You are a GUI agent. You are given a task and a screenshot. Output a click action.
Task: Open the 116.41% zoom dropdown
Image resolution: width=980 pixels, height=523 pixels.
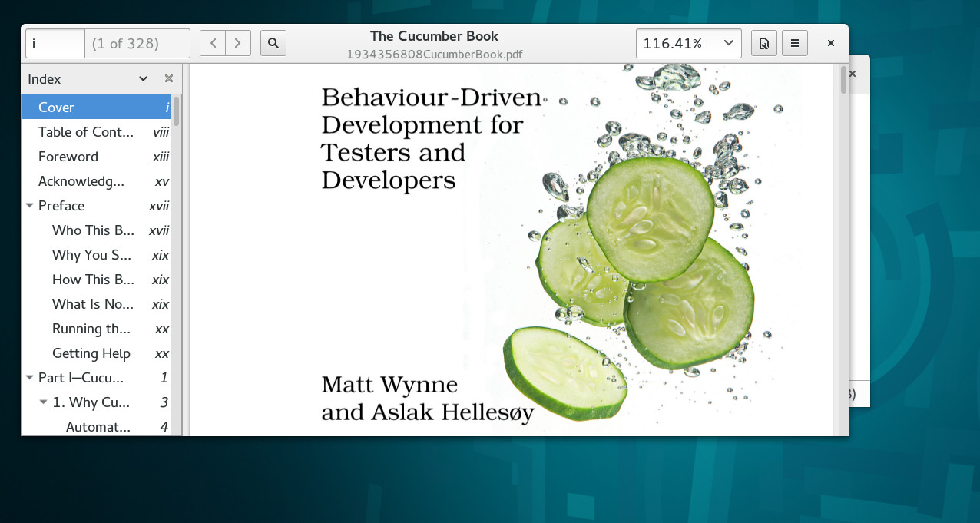tap(689, 43)
